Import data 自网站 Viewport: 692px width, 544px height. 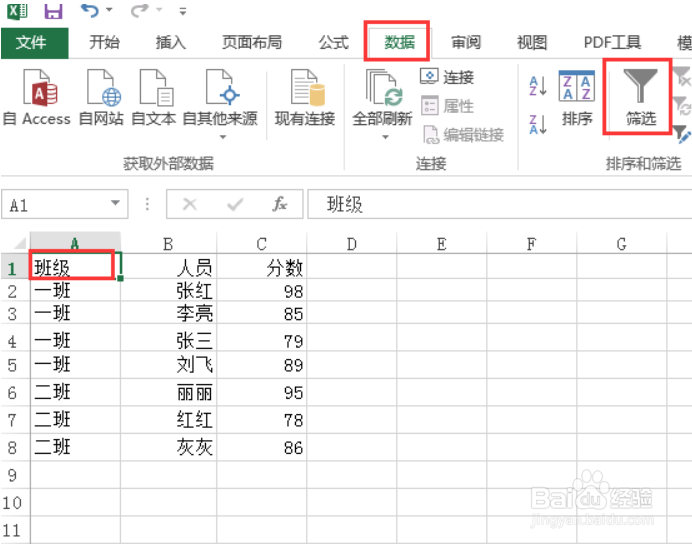pyautogui.click(x=102, y=98)
